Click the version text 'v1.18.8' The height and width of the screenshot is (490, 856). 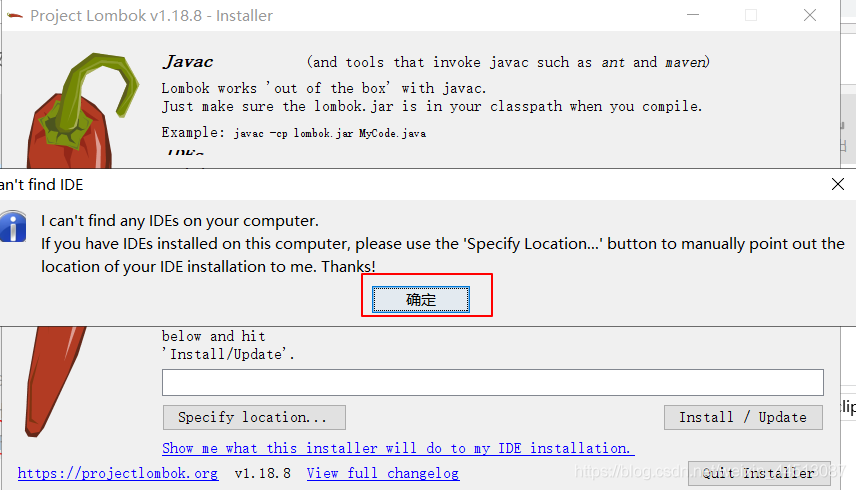(263, 473)
